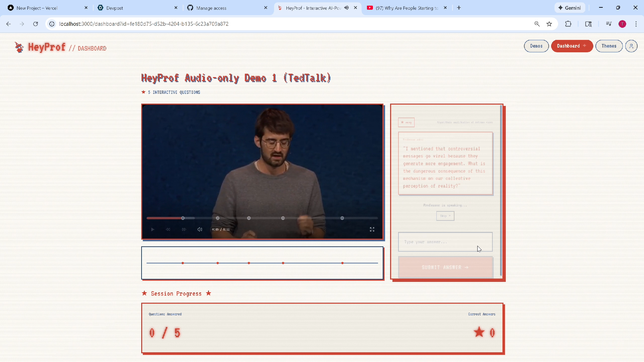Open the user profile icon
This screenshot has width=644, height=362.
point(631,46)
